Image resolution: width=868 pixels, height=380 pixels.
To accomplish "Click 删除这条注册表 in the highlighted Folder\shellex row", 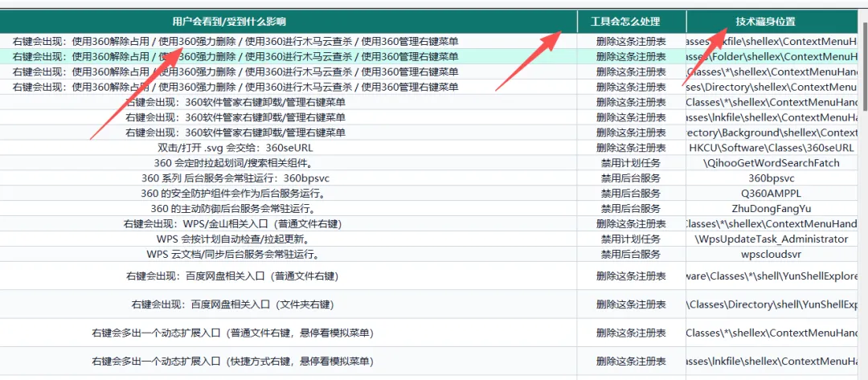I will coord(631,56).
